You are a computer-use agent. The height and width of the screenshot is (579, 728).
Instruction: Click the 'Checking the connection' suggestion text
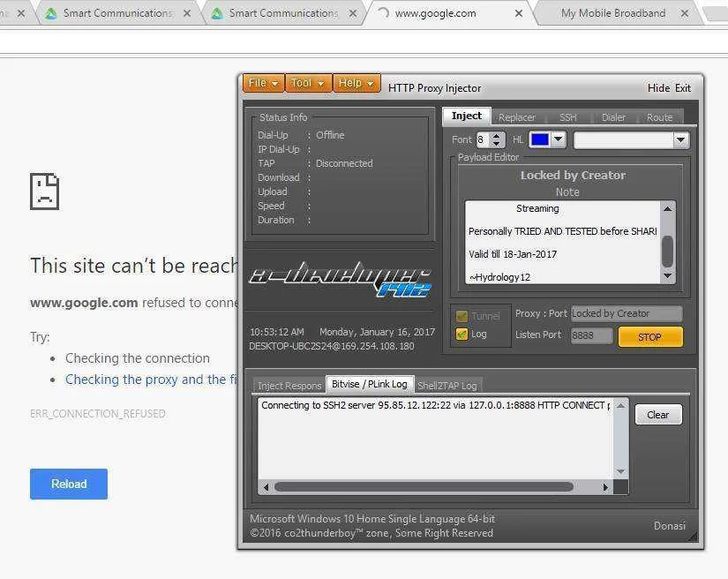coord(138,358)
